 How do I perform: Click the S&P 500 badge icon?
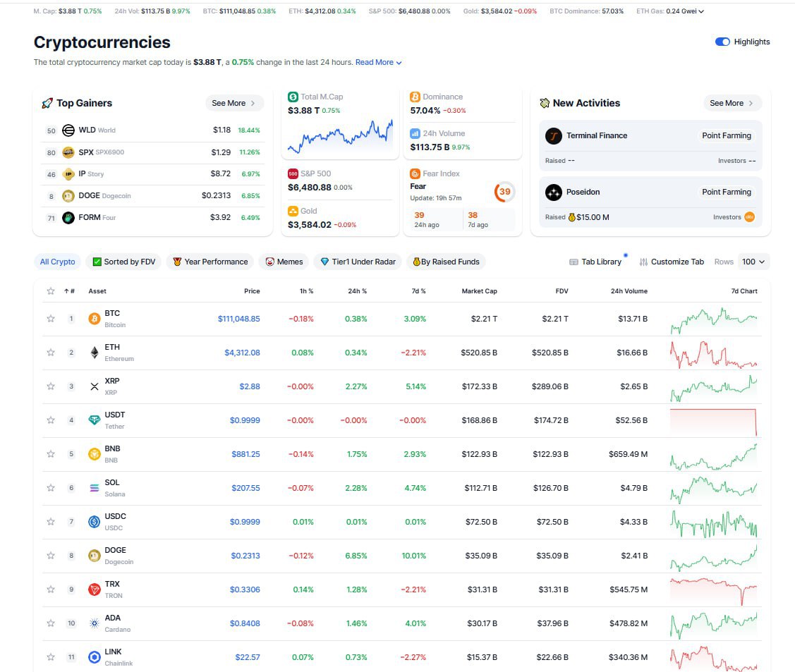[293, 173]
